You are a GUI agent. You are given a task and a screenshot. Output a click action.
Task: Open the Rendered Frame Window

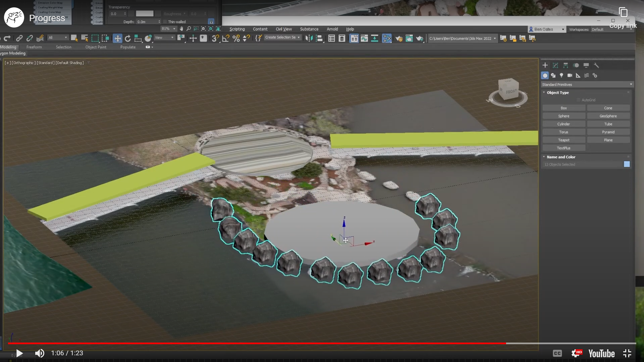click(x=409, y=38)
